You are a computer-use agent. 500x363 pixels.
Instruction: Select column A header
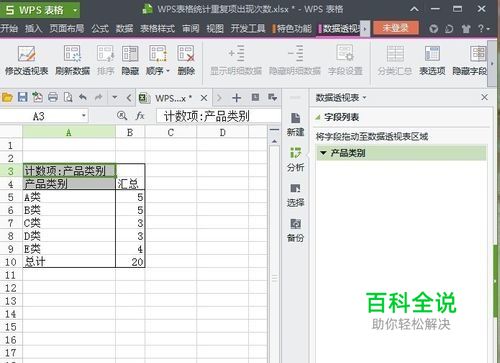(69, 132)
